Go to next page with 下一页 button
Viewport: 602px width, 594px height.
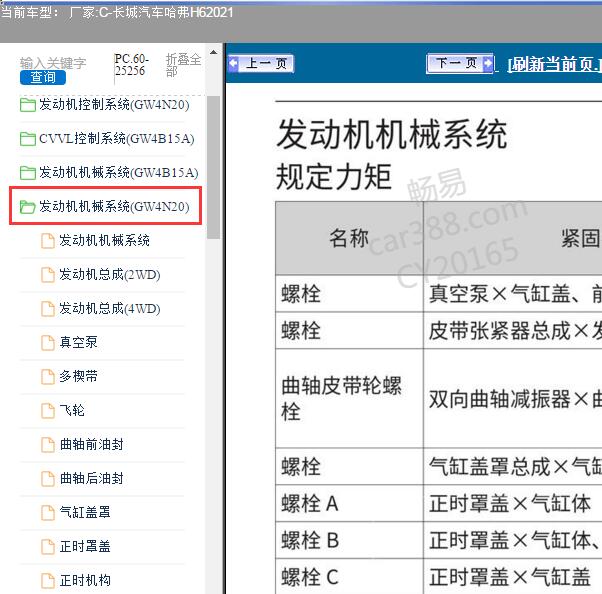coord(460,63)
